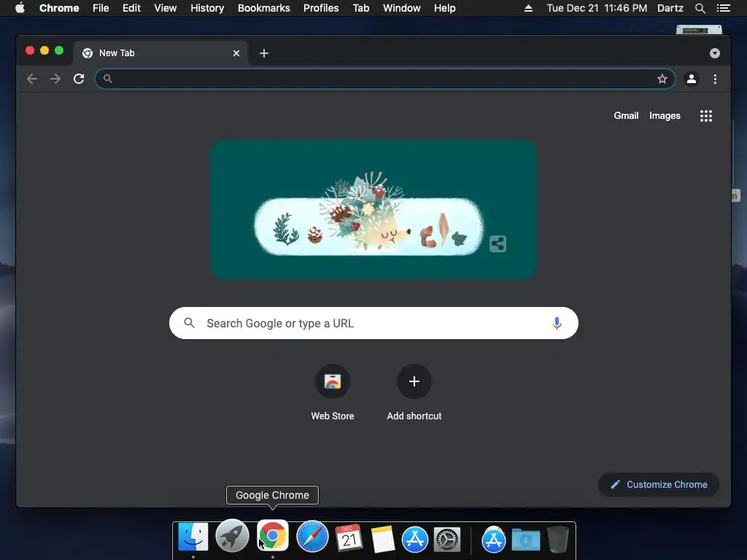This screenshot has height=560, width=747.
Task: Click the Customize Chrome button
Action: 659,485
